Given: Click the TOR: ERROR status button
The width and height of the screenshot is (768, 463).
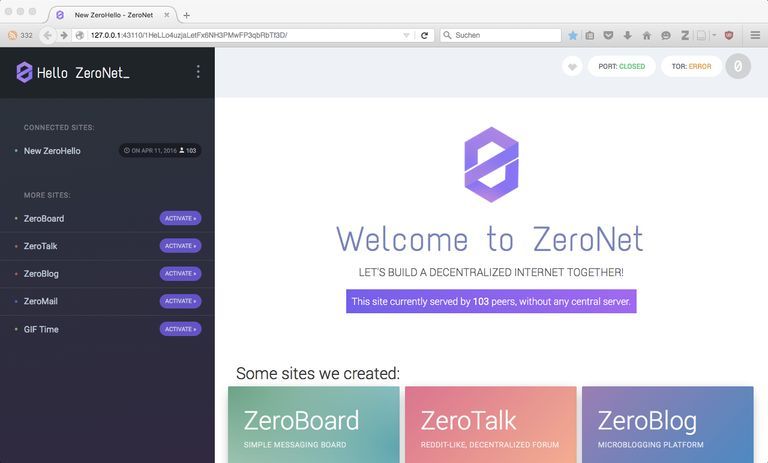Looking at the screenshot, I should point(692,66).
